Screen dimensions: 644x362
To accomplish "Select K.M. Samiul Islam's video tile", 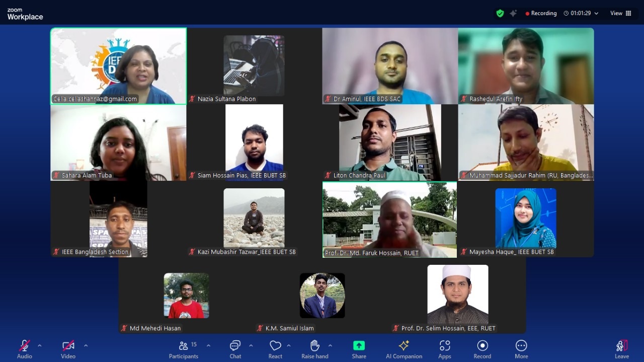I will (322, 296).
